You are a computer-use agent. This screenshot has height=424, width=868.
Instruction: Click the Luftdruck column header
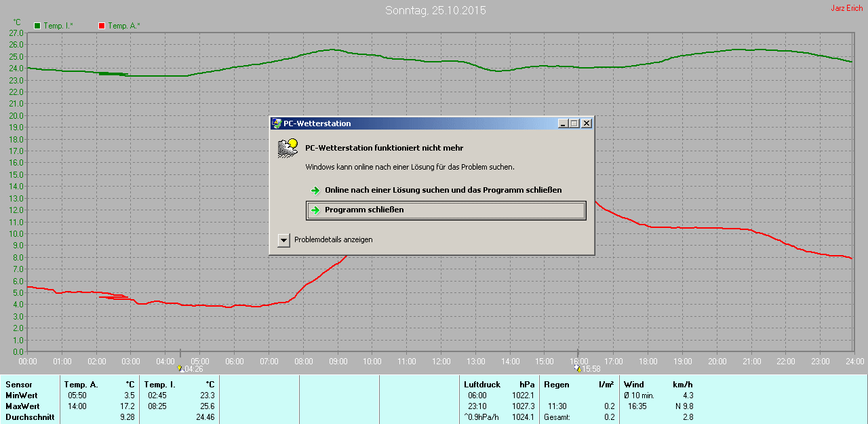(482, 385)
